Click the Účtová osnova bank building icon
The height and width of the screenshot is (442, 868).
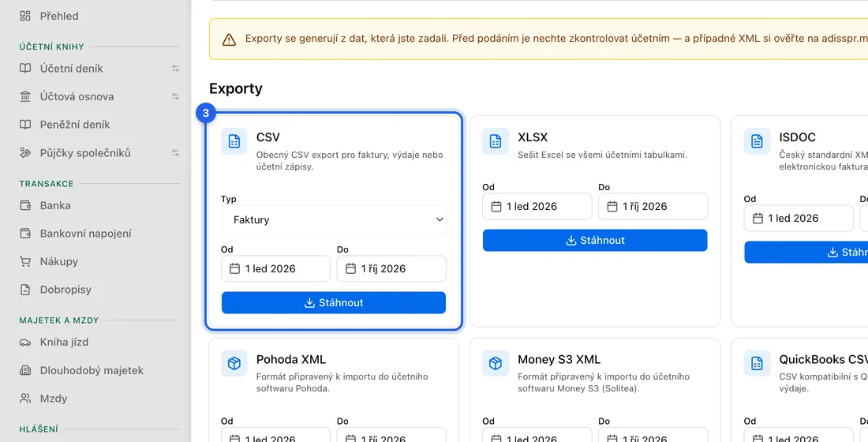25,96
